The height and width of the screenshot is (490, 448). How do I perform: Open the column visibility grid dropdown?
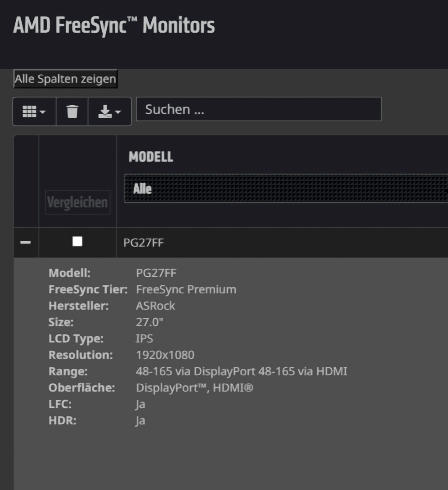(34, 111)
